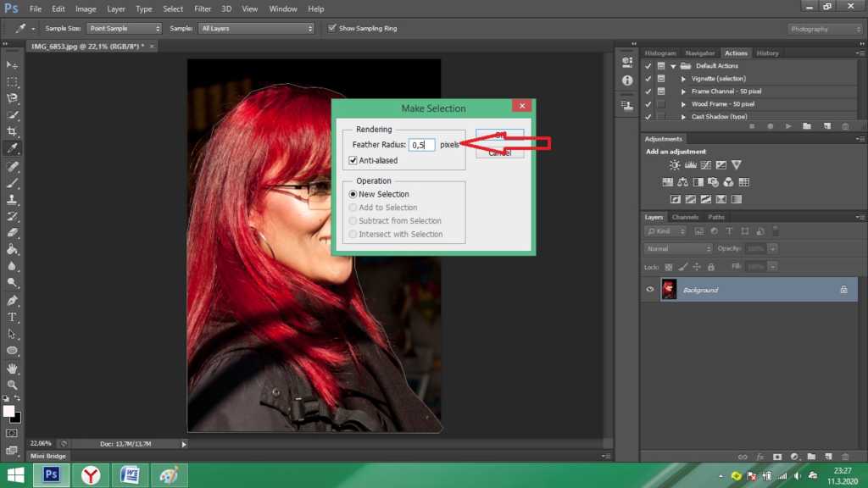Select the Path Selection tool

point(12,334)
